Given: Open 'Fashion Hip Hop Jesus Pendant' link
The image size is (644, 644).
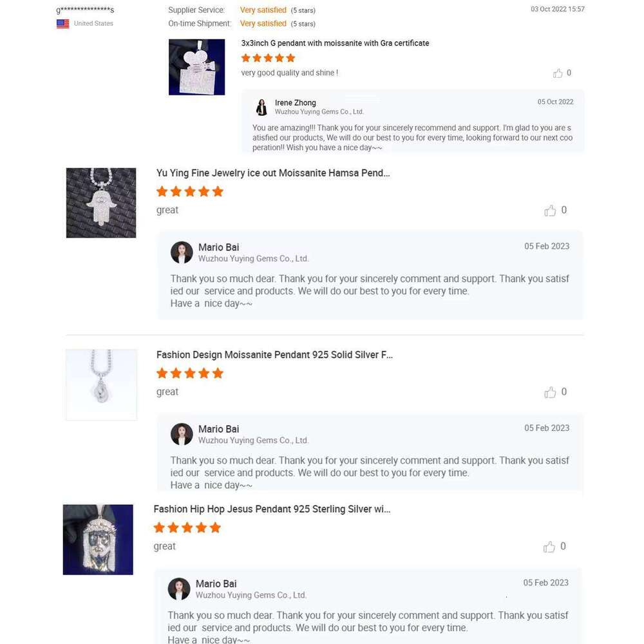Looking at the screenshot, I should (x=272, y=509).
